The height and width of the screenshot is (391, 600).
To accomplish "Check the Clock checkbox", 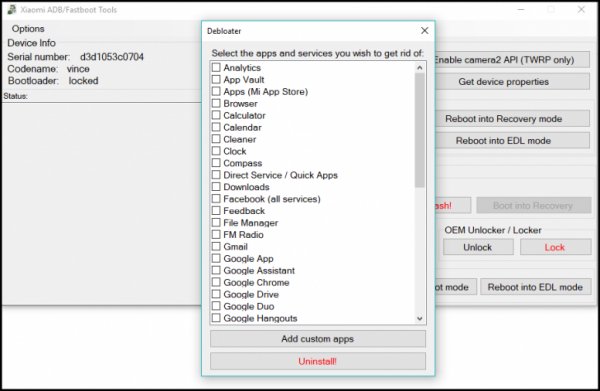I will [216, 151].
